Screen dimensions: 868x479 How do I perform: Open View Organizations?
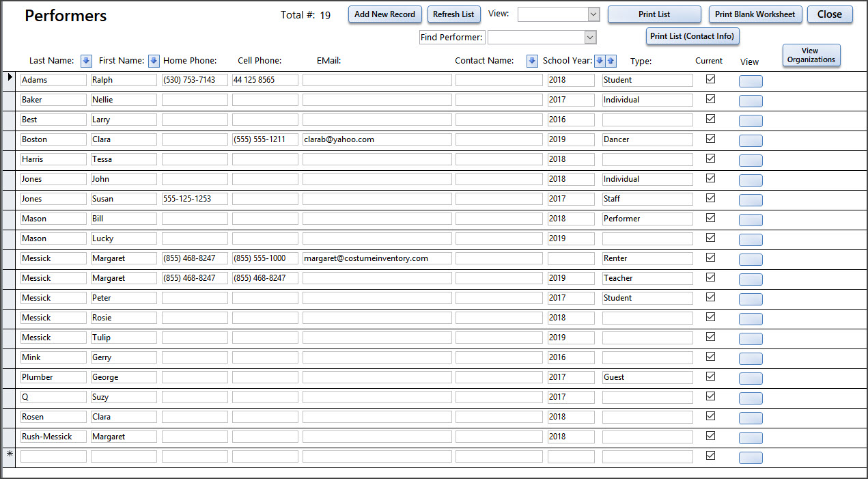811,55
